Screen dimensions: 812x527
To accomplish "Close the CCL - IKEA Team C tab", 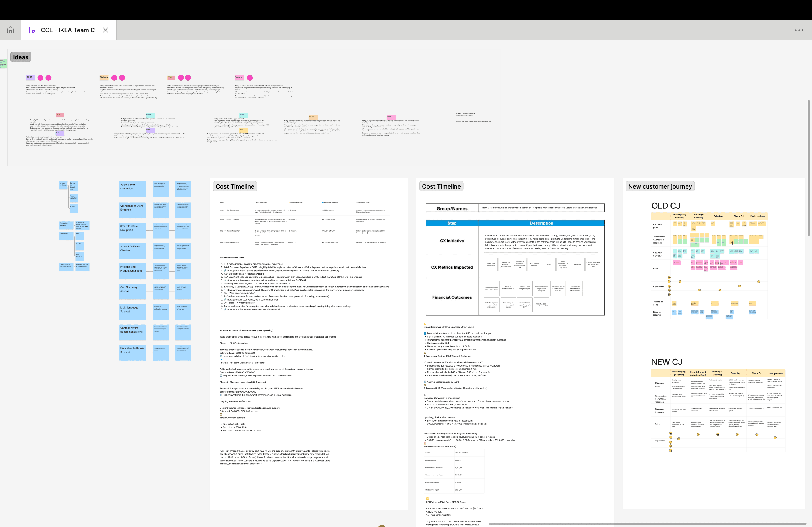I will click(106, 30).
